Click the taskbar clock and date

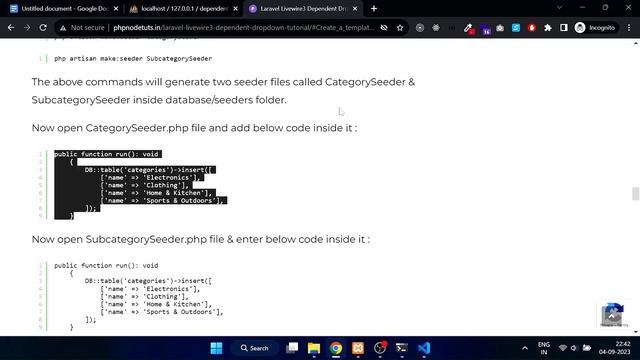[615, 348]
